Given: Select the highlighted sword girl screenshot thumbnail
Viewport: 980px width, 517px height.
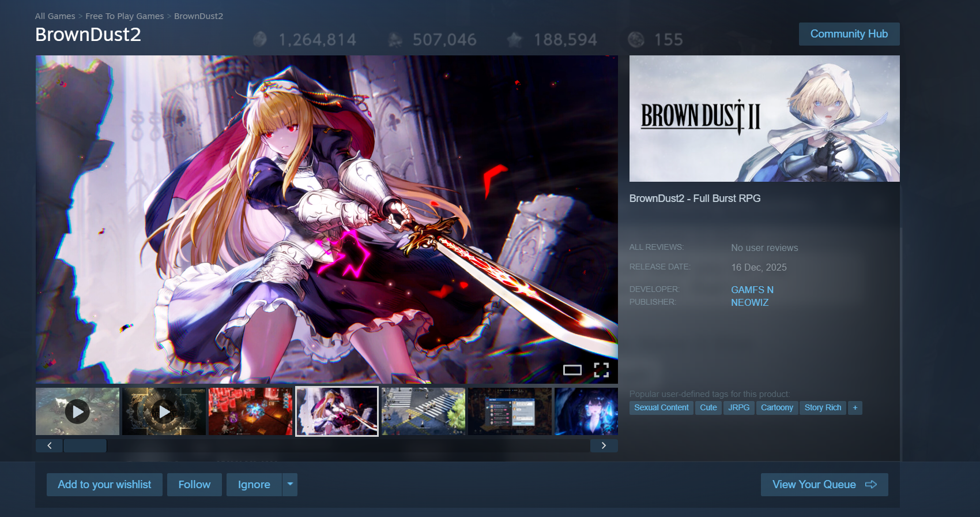Looking at the screenshot, I should (x=337, y=411).
